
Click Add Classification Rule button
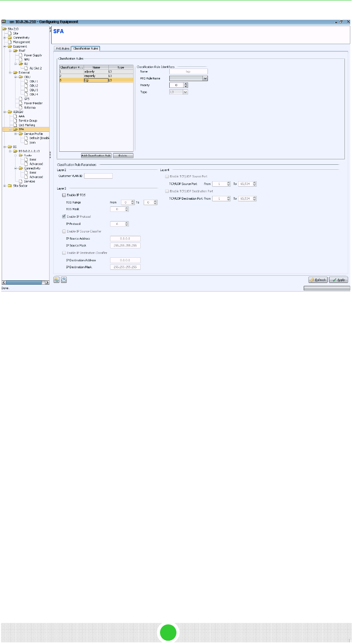click(96, 156)
